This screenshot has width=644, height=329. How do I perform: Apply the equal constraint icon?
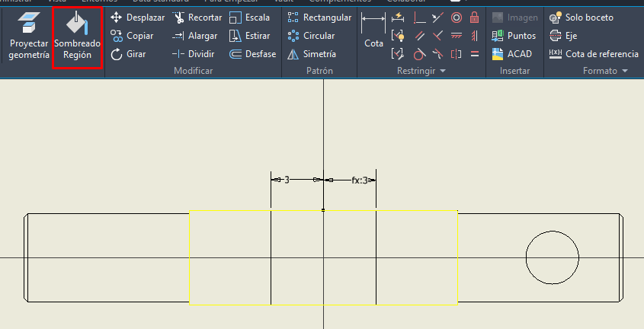point(474,54)
